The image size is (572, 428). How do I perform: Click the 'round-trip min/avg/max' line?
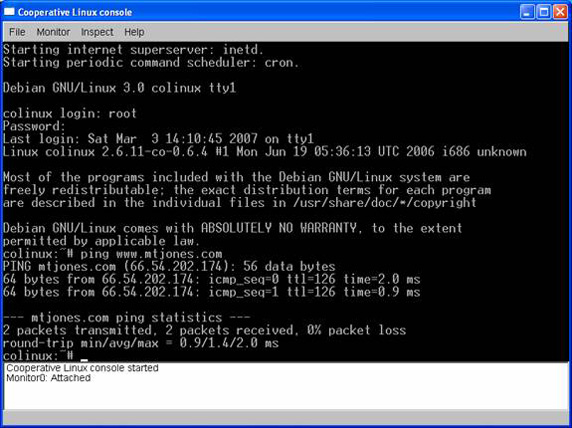140,343
